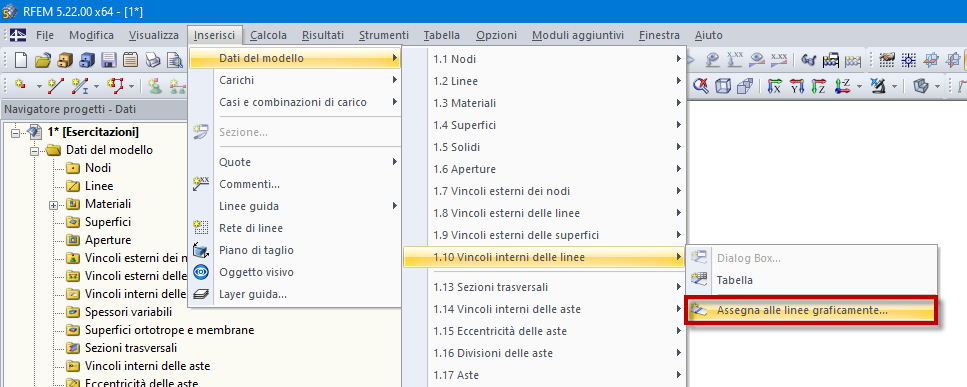Image resolution: width=967 pixels, height=387 pixels.
Task: Open print preview with magnifier page icon
Action: 175,60
